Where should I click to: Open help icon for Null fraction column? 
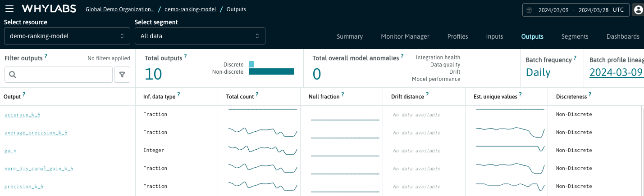(x=343, y=95)
